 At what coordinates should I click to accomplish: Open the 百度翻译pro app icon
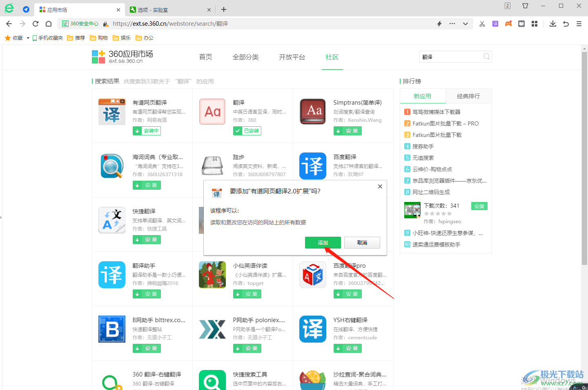coord(313,275)
